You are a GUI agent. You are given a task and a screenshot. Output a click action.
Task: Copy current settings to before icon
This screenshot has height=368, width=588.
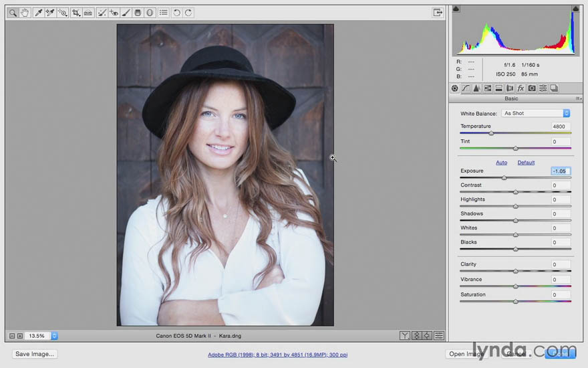pyautogui.click(x=427, y=336)
